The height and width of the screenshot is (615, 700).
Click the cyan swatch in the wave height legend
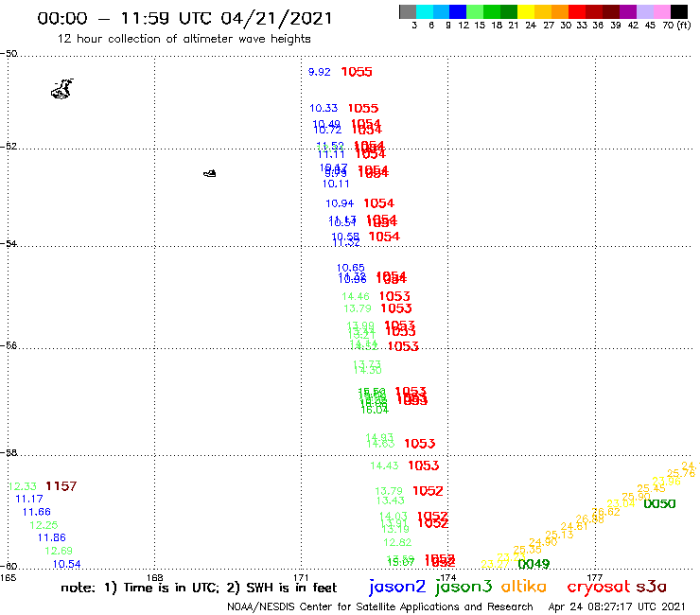[x=425, y=11]
